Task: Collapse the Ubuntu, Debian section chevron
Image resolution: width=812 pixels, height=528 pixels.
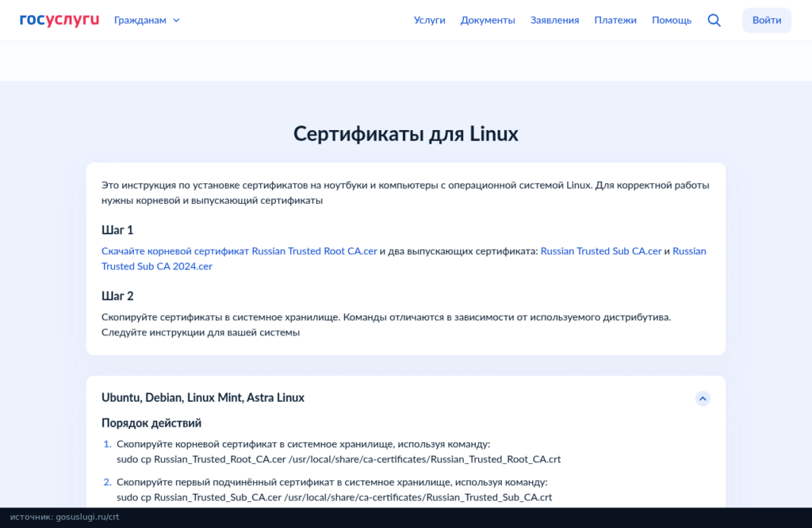Action: coord(703,399)
